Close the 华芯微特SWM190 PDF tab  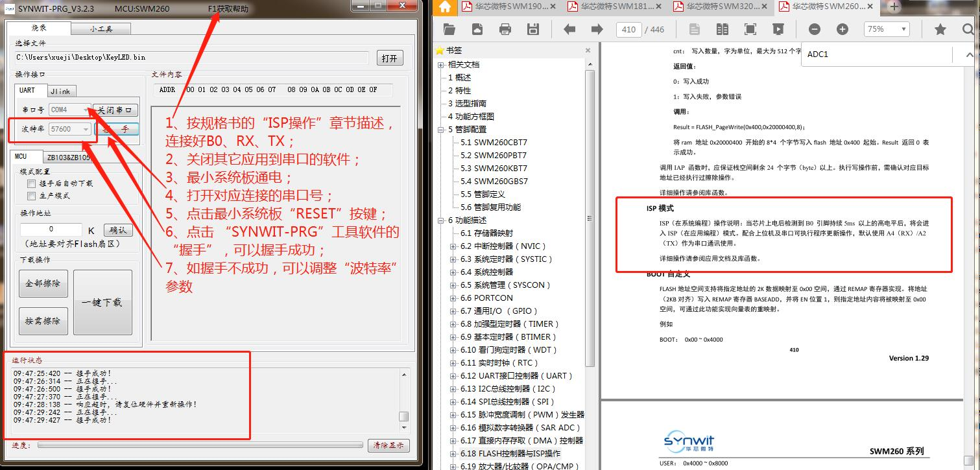[x=553, y=7]
